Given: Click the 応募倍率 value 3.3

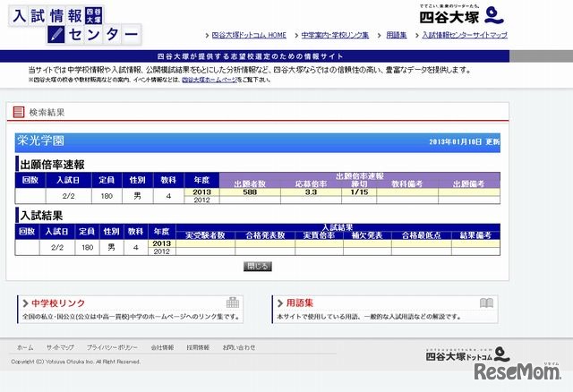Looking at the screenshot, I should pyautogui.click(x=311, y=192).
